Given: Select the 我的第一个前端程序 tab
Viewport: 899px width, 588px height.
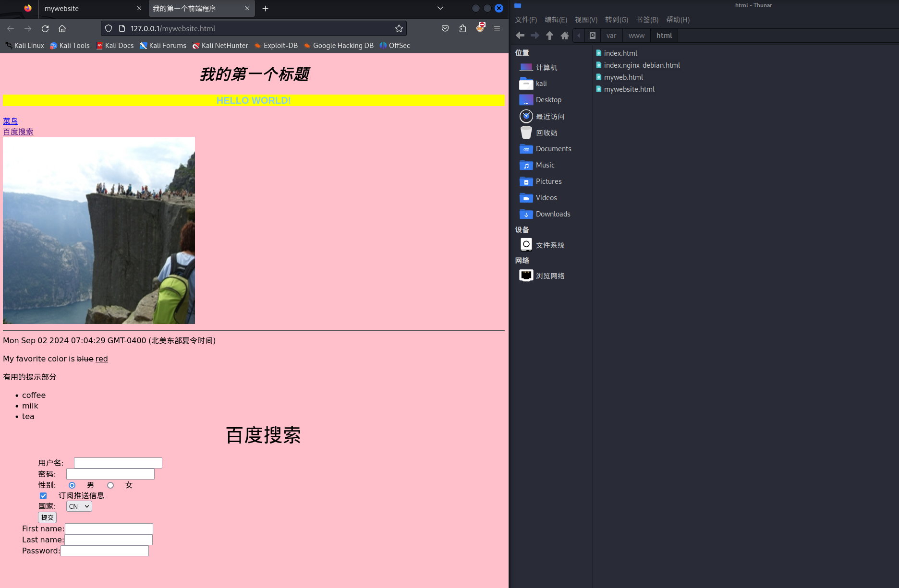Looking at the screenshot, I should coord(201,9).
